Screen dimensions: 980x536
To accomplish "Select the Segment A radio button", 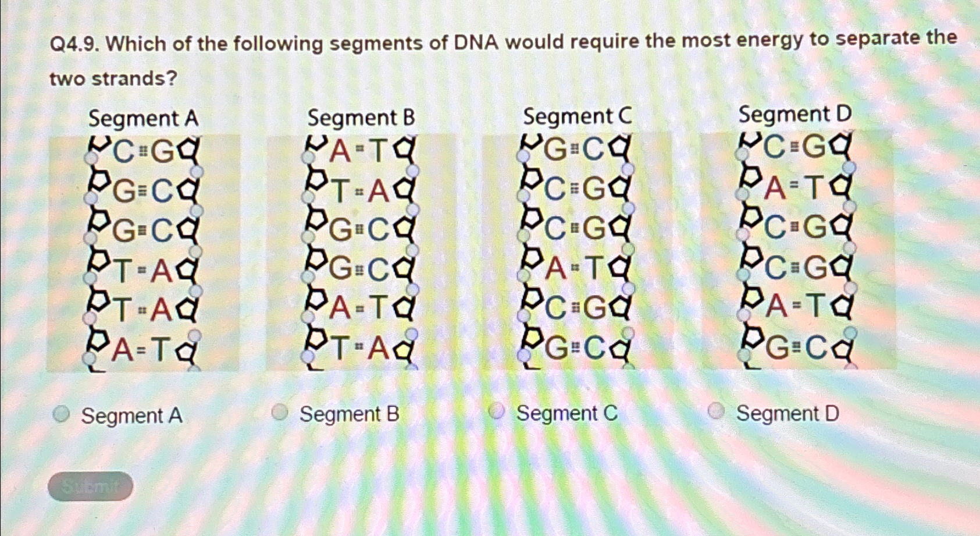I will [62, 414].
